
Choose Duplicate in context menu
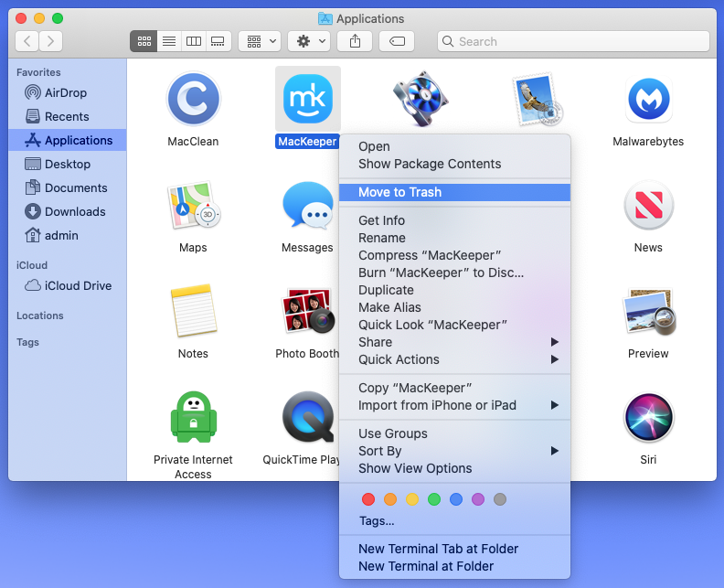[455, 290]
